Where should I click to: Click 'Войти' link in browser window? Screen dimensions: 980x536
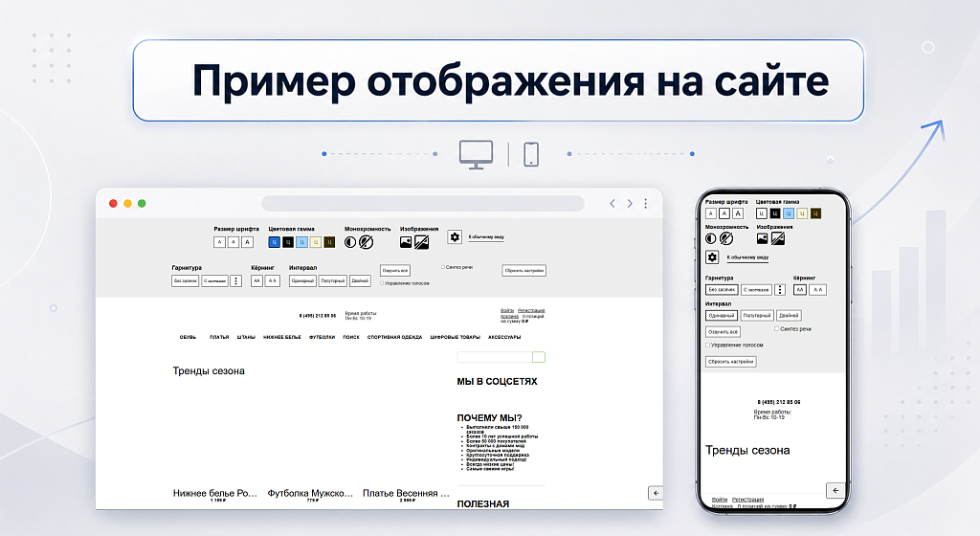tap(507, 310)
